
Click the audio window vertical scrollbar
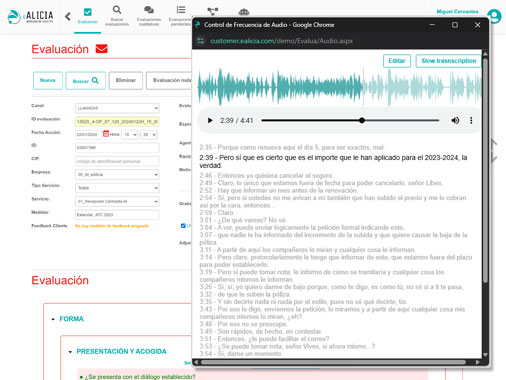tap(485, 170)
